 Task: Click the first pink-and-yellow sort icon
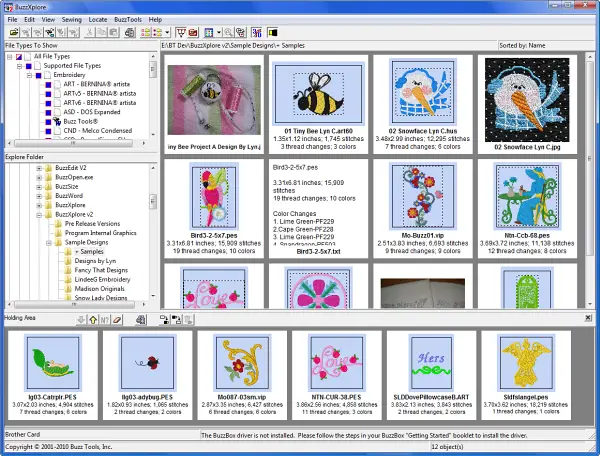[x=145, y=33]
